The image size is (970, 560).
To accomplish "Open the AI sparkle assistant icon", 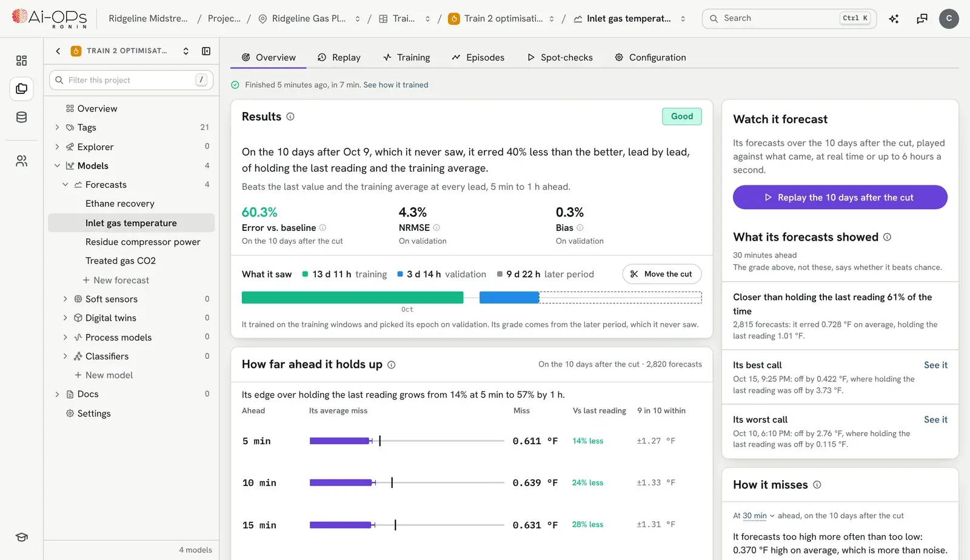I will pyautogui.click(x=894, y=19).
